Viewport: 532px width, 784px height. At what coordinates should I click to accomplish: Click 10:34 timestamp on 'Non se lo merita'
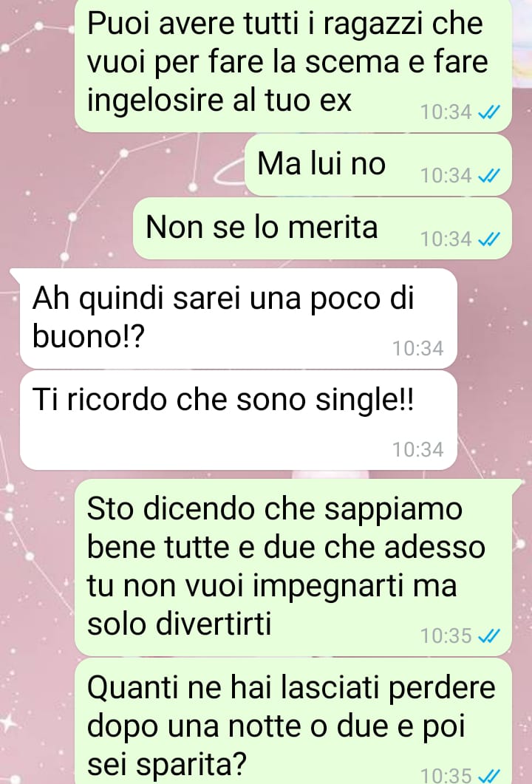tap(446, 239)
